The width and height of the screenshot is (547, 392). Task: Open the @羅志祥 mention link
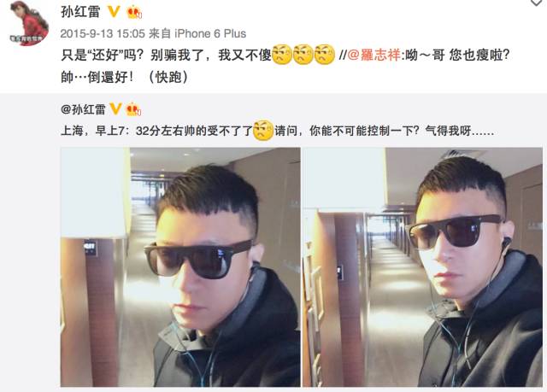point(374,55)
